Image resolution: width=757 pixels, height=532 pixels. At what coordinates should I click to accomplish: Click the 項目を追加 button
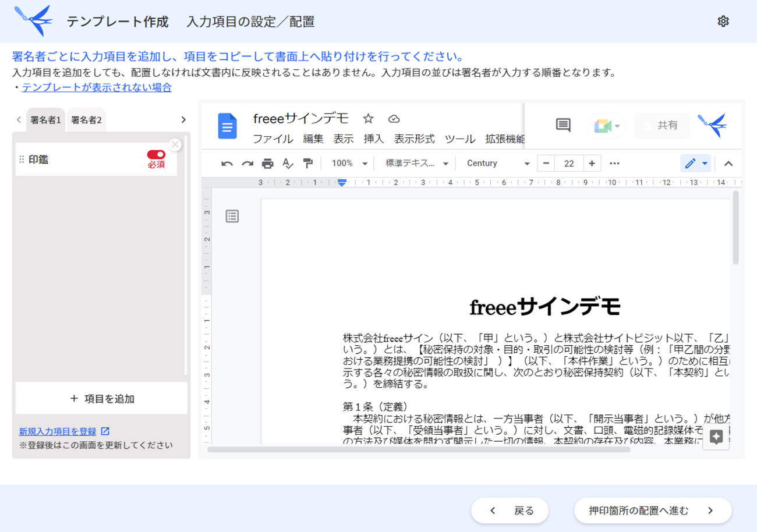(x=101, y=399)
